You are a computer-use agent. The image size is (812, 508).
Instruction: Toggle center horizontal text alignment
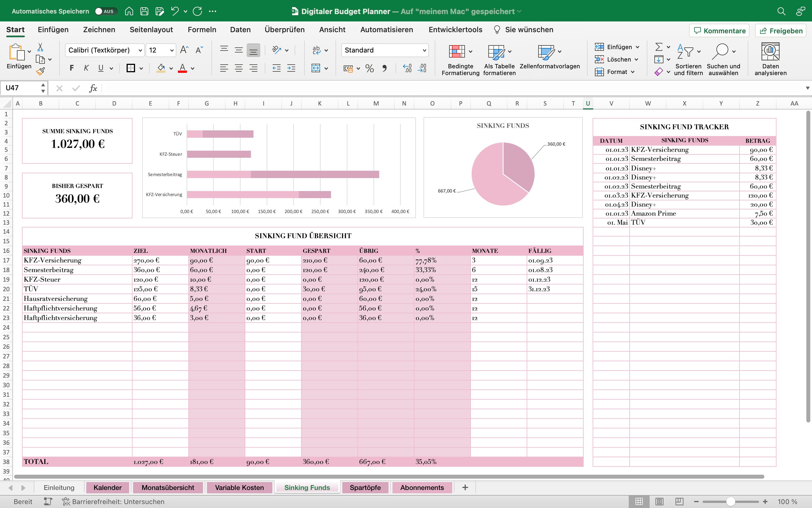click(x=239, y=68)
